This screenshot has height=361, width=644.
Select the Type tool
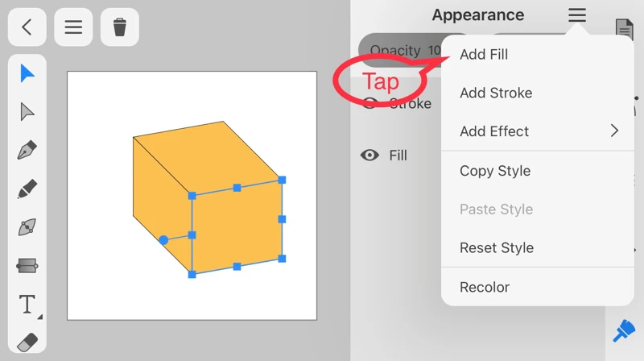(27, 305)
